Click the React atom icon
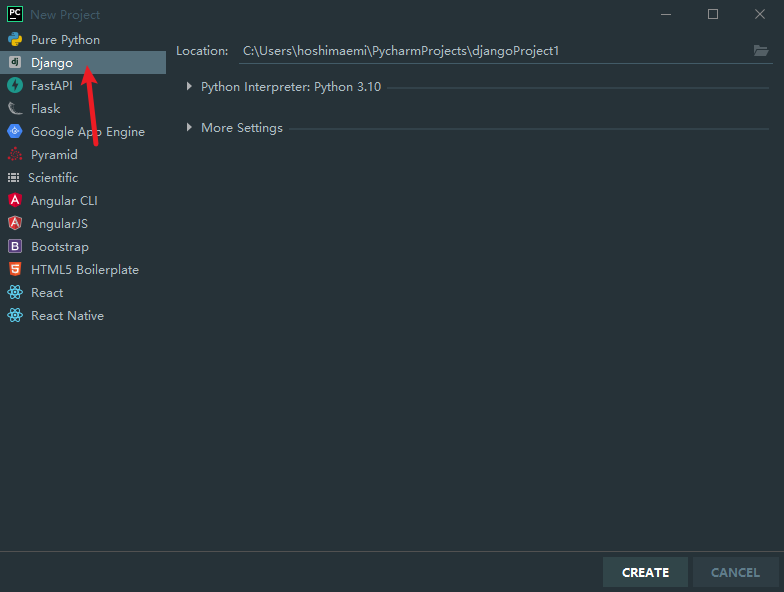 click(15, 292)
